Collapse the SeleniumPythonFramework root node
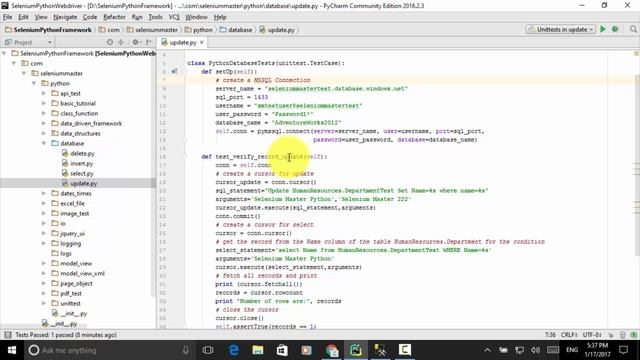 click(x=4, y=53)
